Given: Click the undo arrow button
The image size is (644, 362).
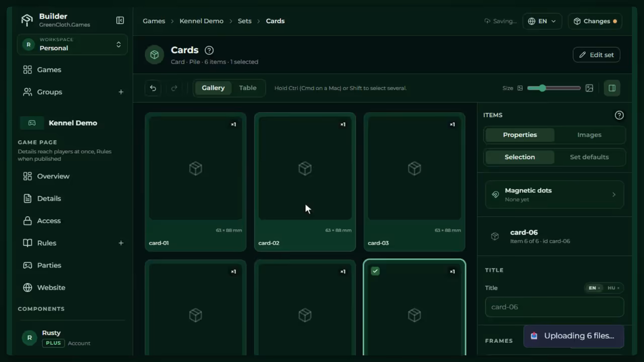Looking at the screenshot, I should (153, 88).
